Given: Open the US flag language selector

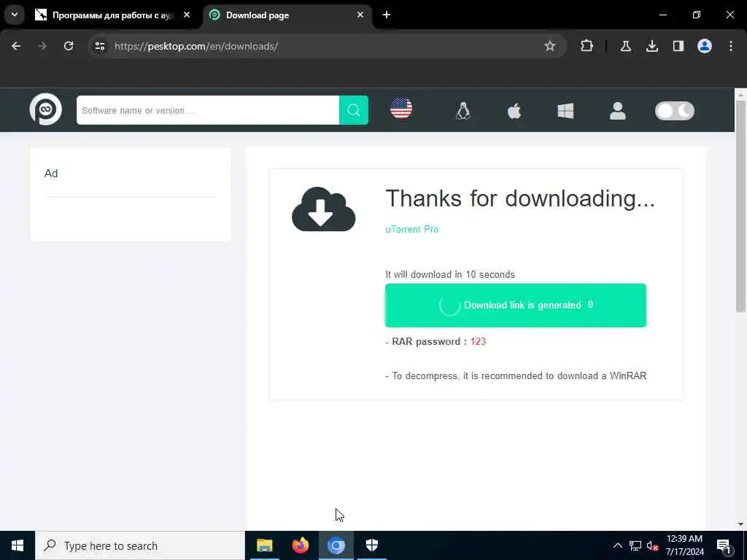Looking at the screenshot, I should (x=401, y=109).
